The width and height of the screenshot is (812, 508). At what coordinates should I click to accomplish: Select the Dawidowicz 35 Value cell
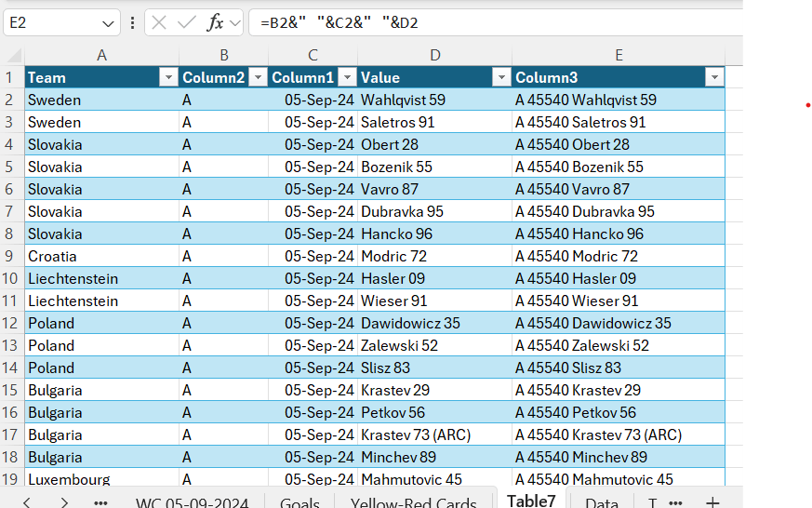[x=434, y=323]
